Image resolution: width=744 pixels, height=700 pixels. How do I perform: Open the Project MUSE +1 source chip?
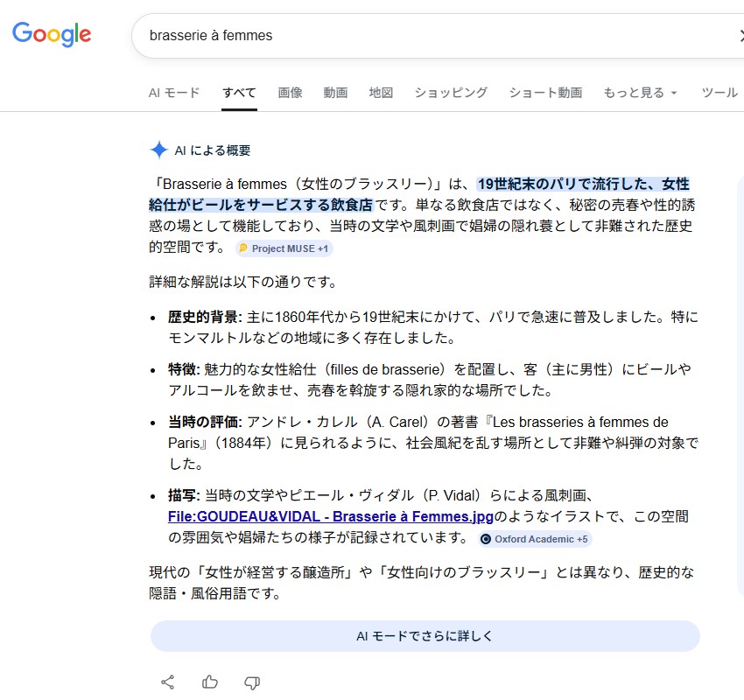284,248
